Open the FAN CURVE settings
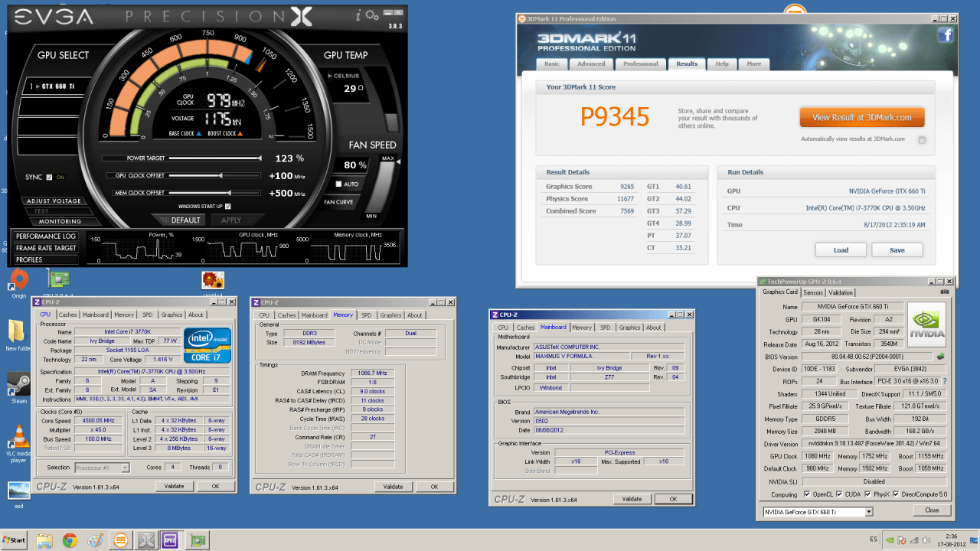The height and width of the screenshot is (551, 980). (338, 202)
